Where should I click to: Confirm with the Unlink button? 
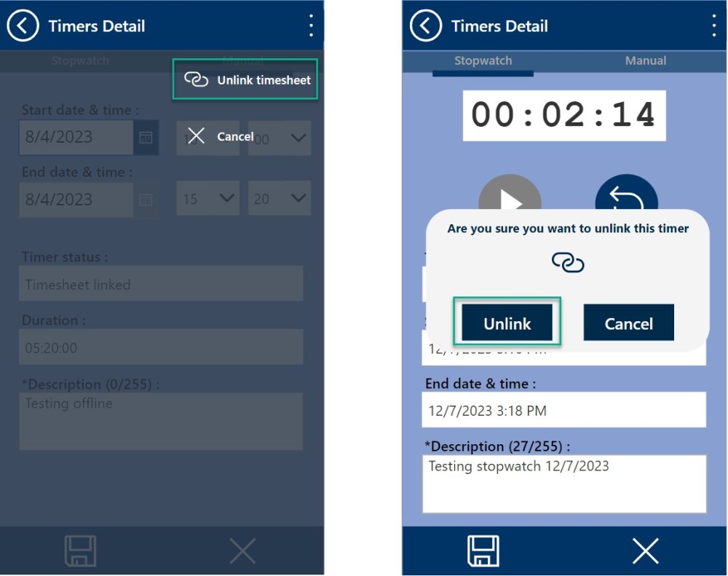point(507,323)
